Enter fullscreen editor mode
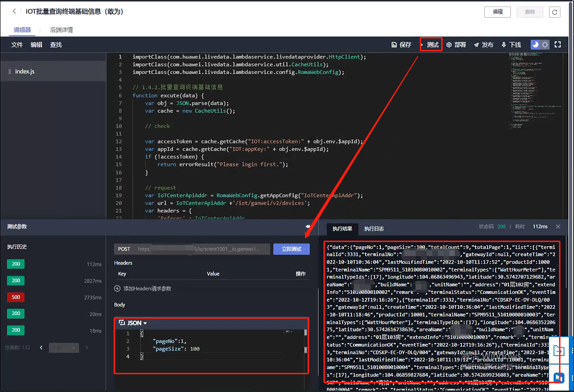This screenshot has height=392, width=574. pyautogui.click(x=557, y=45)
